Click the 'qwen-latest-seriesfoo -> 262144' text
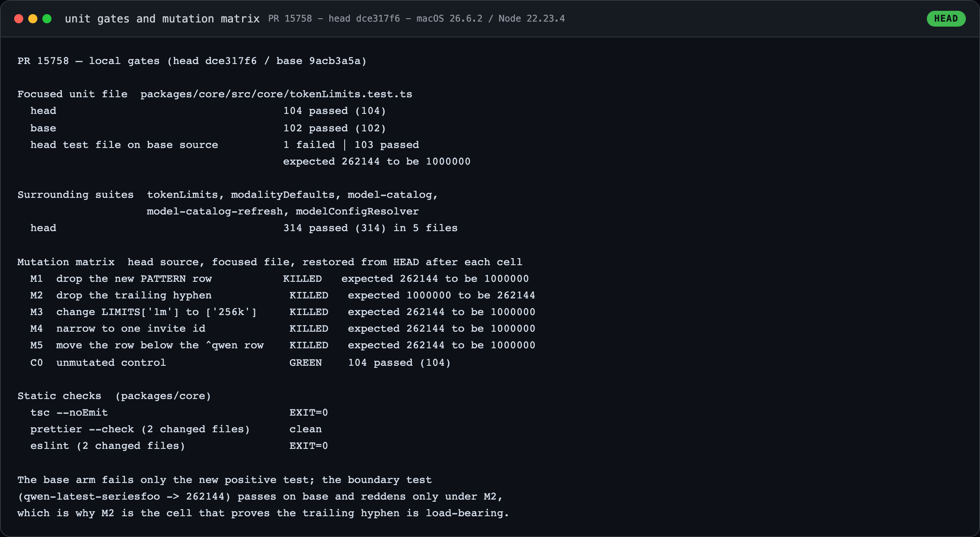Viewport: 980px width, 537px height. (124, 496)
